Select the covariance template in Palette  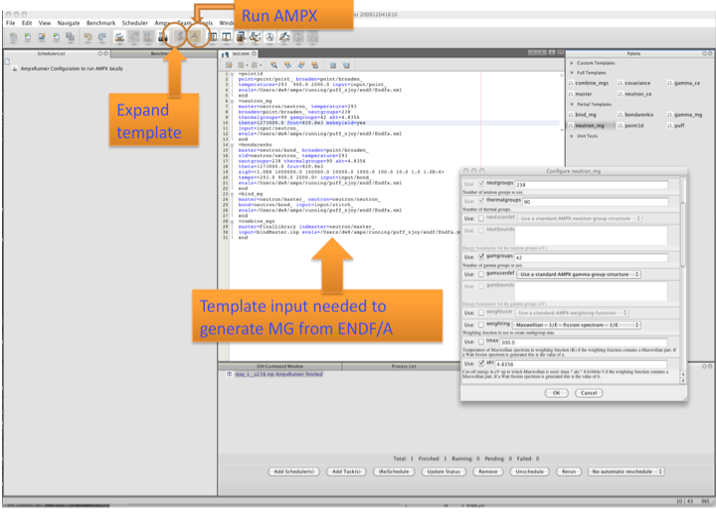click(x=634, y=83)
